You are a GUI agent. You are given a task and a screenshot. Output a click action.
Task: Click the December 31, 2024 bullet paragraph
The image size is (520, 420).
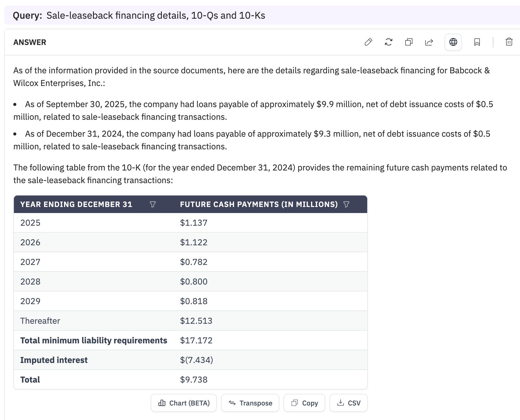coord(252,140)
